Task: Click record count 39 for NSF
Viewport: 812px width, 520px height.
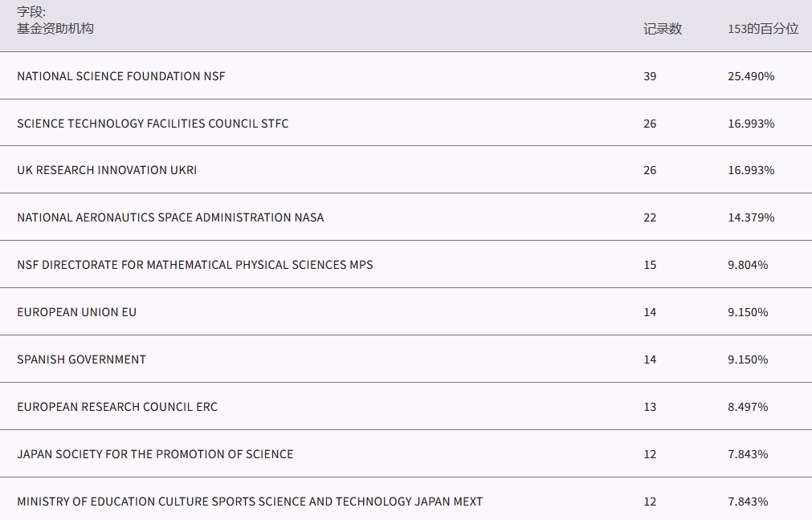Action: (650, 76)
